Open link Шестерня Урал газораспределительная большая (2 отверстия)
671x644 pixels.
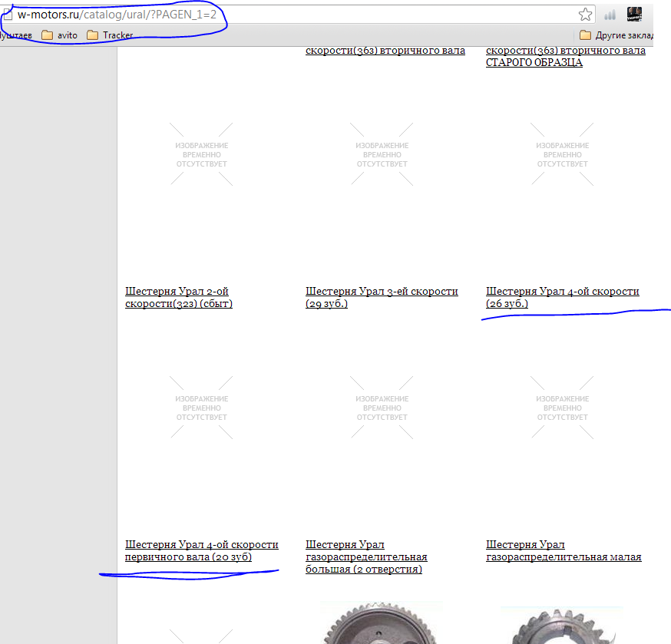pyautogui.click(x=366, y=556)
